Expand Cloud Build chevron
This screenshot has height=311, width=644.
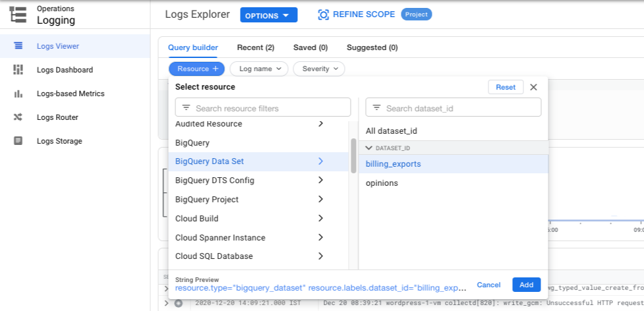click(321, 218)
